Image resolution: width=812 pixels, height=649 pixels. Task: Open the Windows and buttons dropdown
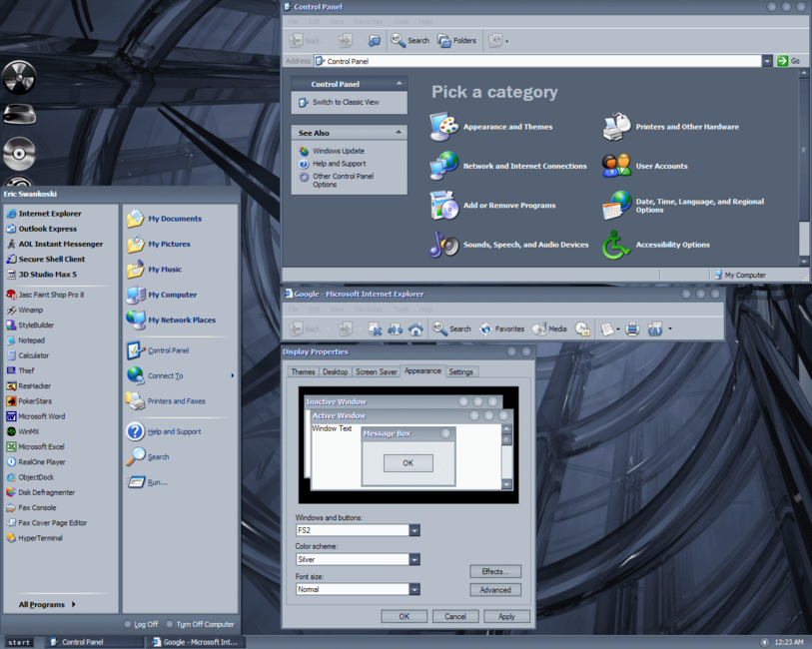pos(414,530)
